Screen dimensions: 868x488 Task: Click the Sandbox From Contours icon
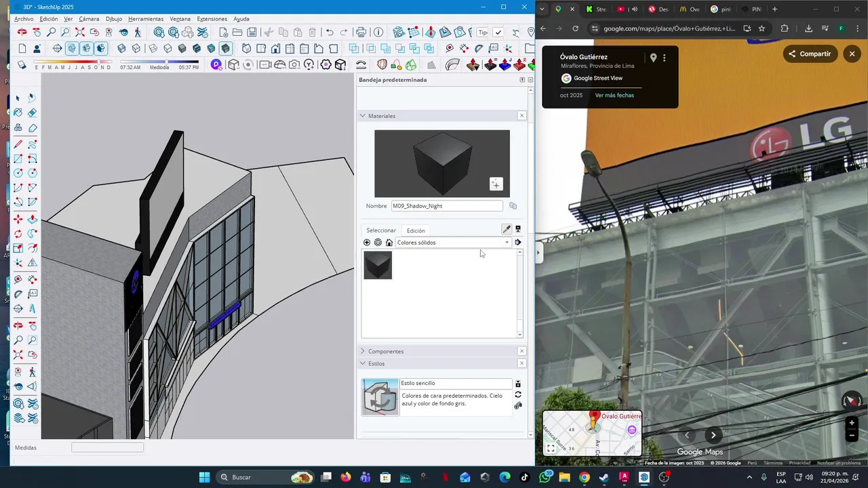399,32
